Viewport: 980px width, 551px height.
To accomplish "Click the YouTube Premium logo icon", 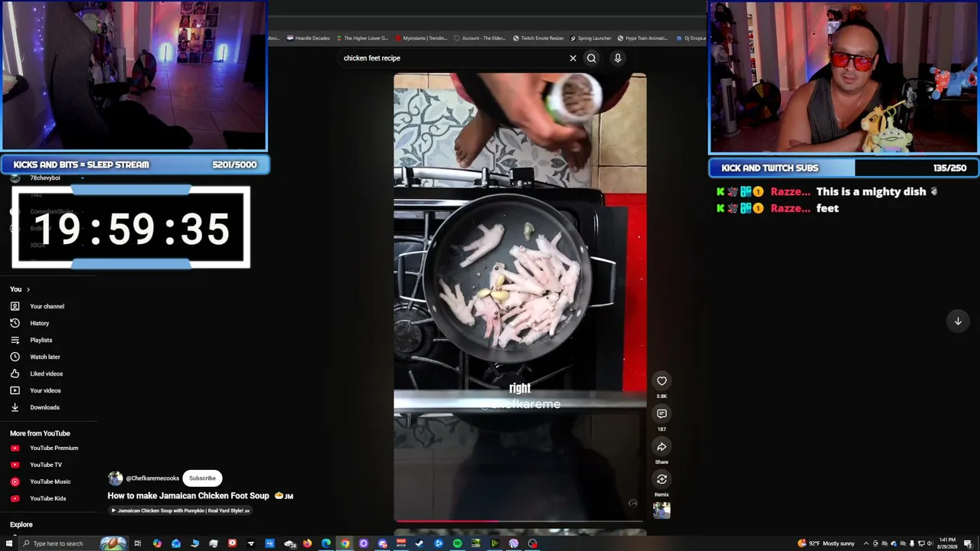I will [x=15, y=448].
